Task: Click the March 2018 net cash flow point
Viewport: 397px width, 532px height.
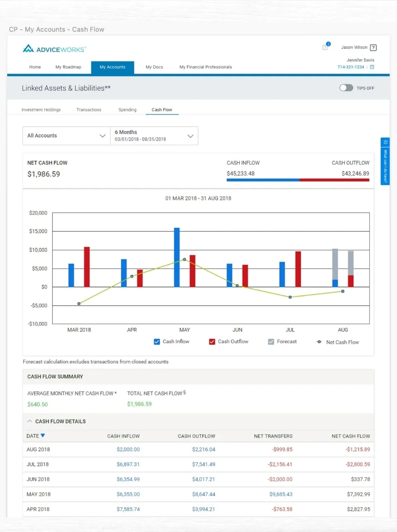Action: tap(79, 304)
